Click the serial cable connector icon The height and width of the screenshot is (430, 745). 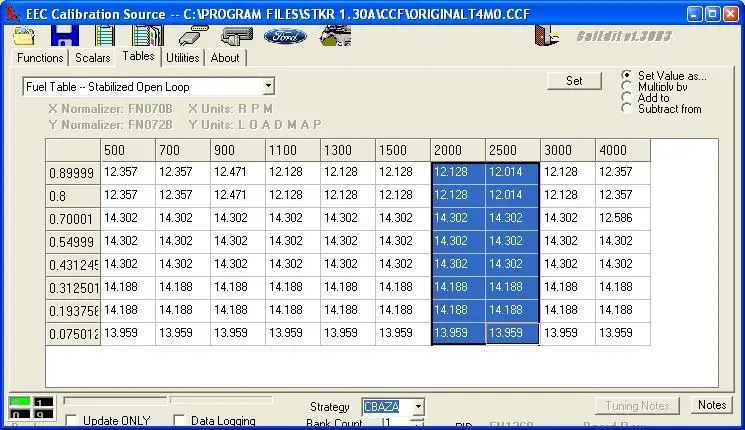[193, 36]
